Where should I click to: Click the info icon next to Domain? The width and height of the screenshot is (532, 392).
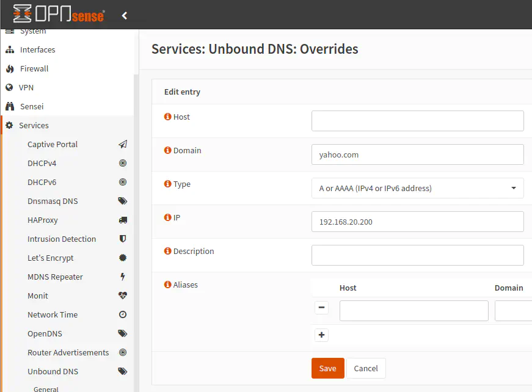(168, 150)
